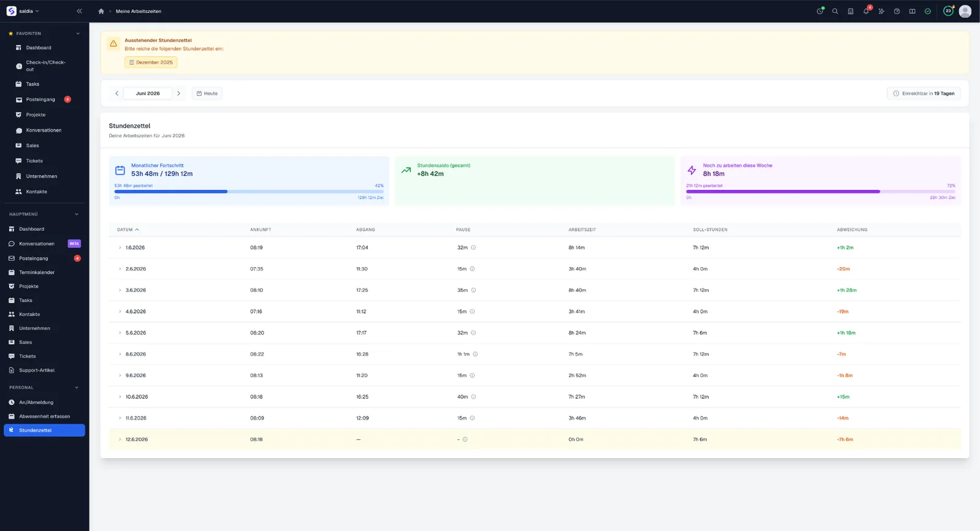The image size is (980, 531).
Task: Open the notifications bell in top bar
Action: point(866,11)
